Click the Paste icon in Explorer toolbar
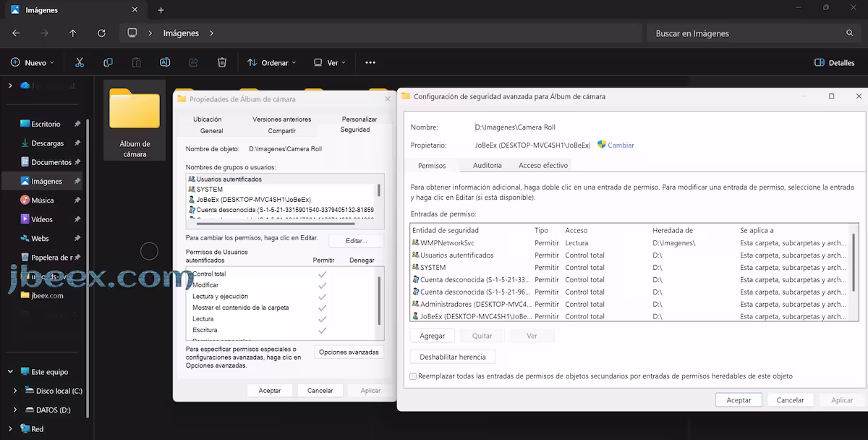Screen dimensions: 868x440 coord(136,63)
